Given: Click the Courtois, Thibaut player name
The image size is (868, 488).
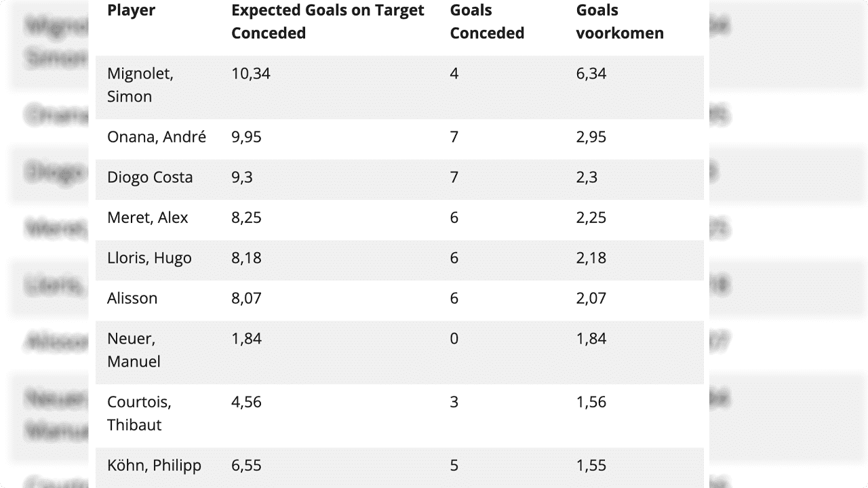Looking at the screenshot, I should coord(139,413).
